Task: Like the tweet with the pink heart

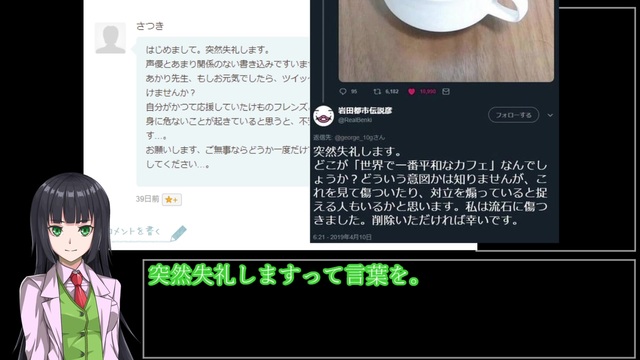Action: 411,91
